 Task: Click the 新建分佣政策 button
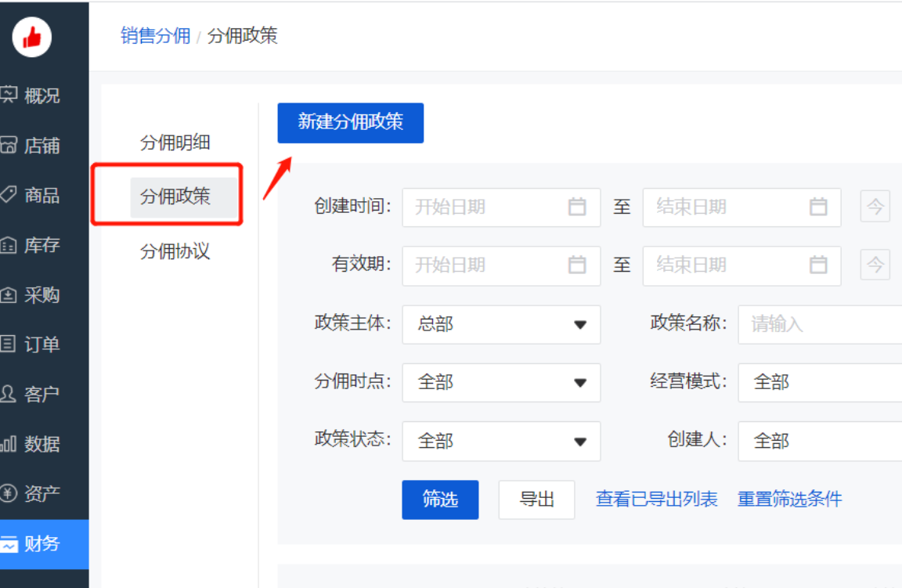(x=350, y=123)
